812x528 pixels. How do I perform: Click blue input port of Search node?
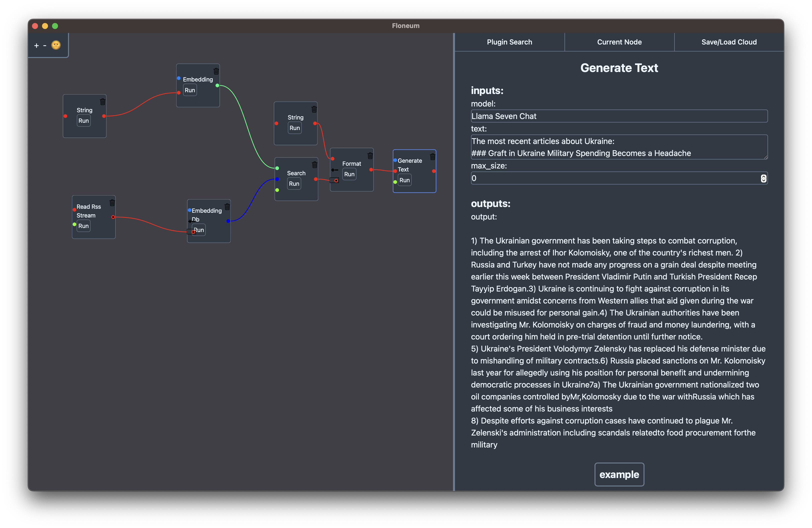(x=277, y=179)
